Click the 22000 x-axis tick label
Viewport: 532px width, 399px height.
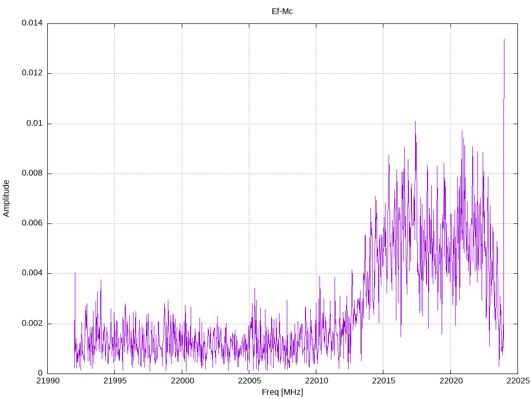pyautogui.click(x=182, y=382)
